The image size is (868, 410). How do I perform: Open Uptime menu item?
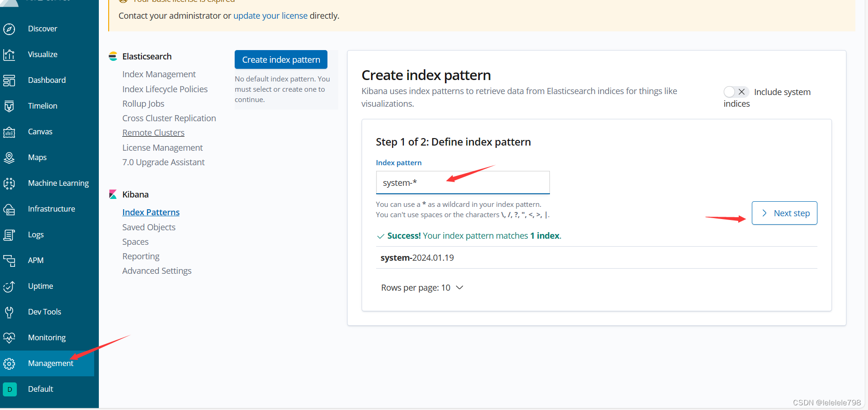tap(40, 286)
